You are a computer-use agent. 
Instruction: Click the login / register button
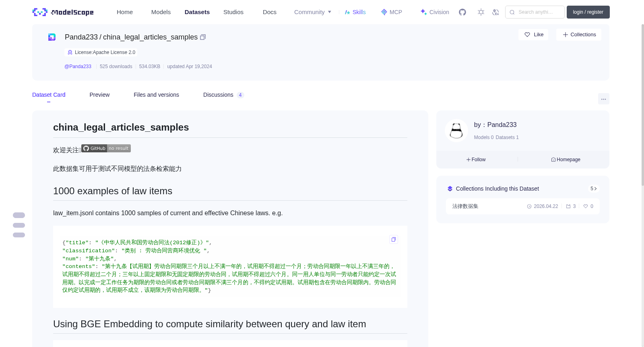click(x=588, y=12)
